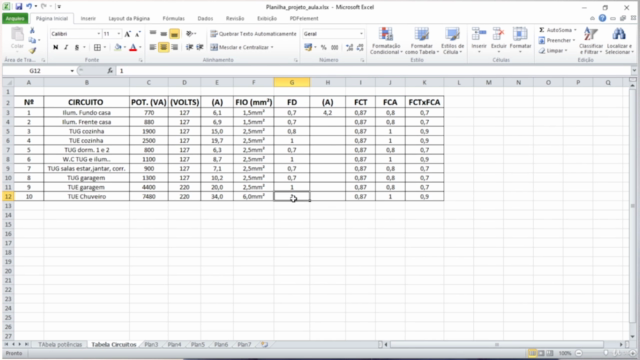
Task: Open the font size 11 dropdown
Action: click(119, 34)
